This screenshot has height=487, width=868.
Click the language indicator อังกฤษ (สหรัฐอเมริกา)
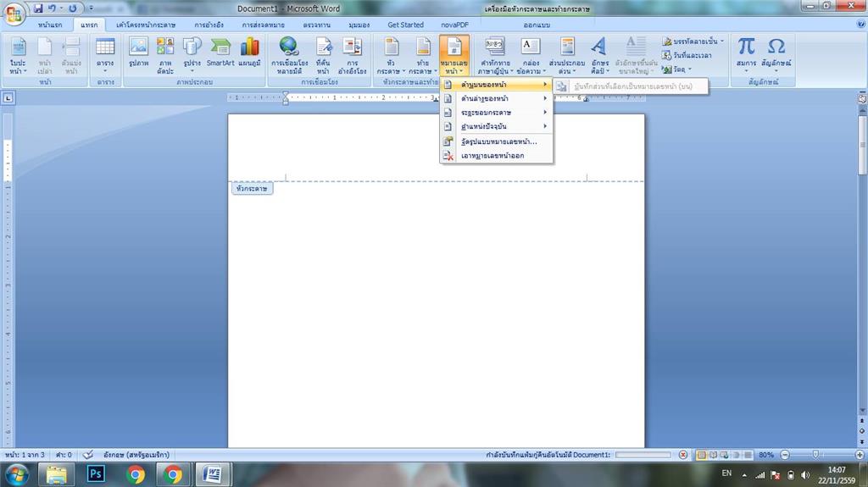click(x=136, y=455)
